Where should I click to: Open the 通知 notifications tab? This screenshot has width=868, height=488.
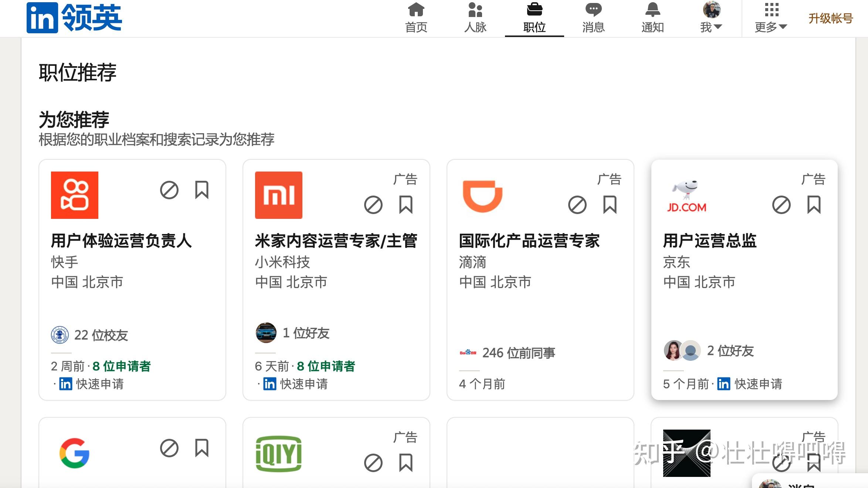653,18
